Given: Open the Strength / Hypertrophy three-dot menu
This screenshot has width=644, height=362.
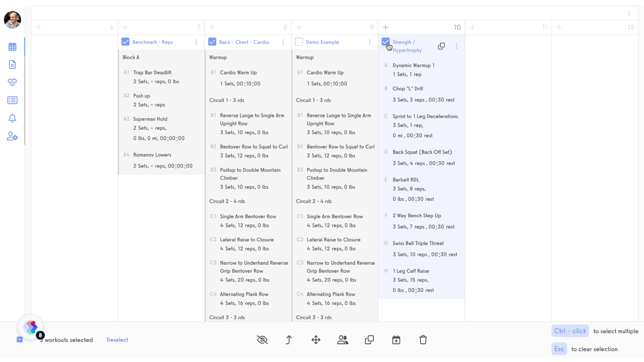Looking at the screenshot, I should (456, 46).
